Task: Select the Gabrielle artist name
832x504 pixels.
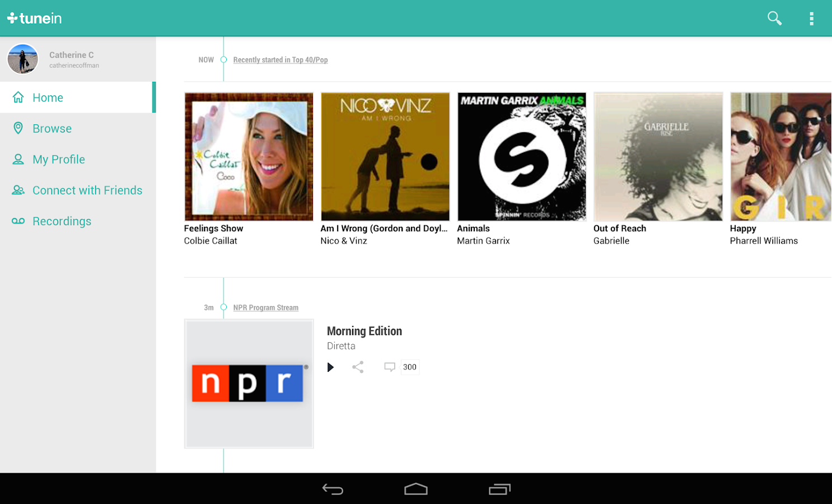Action: click(x=611, y=241)
